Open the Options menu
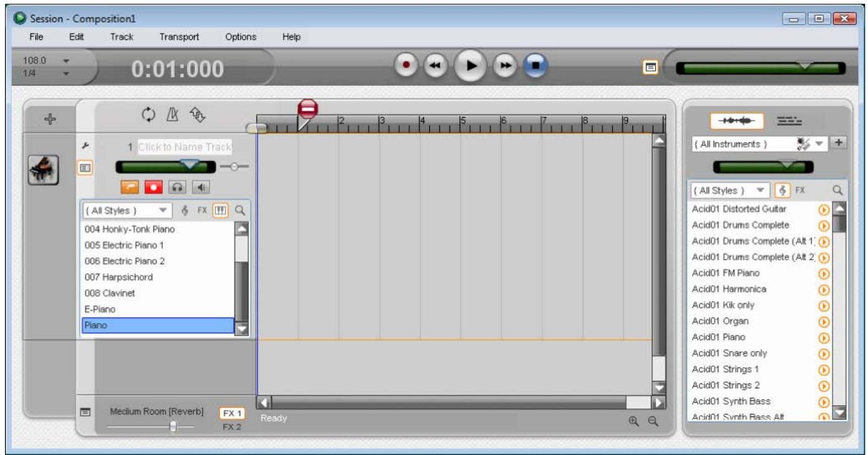The image size is (868, 455). click(x=241, y=37)
